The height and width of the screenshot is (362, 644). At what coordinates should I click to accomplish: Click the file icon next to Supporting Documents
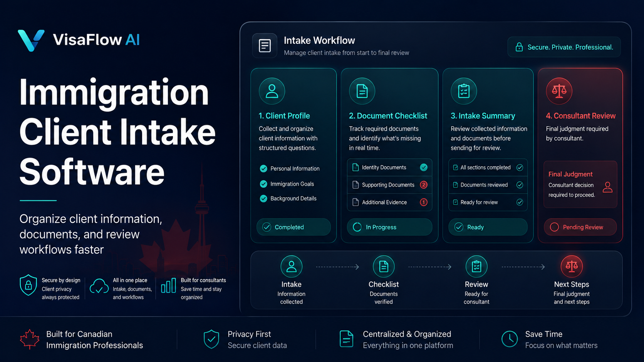[x=356, y=185]
